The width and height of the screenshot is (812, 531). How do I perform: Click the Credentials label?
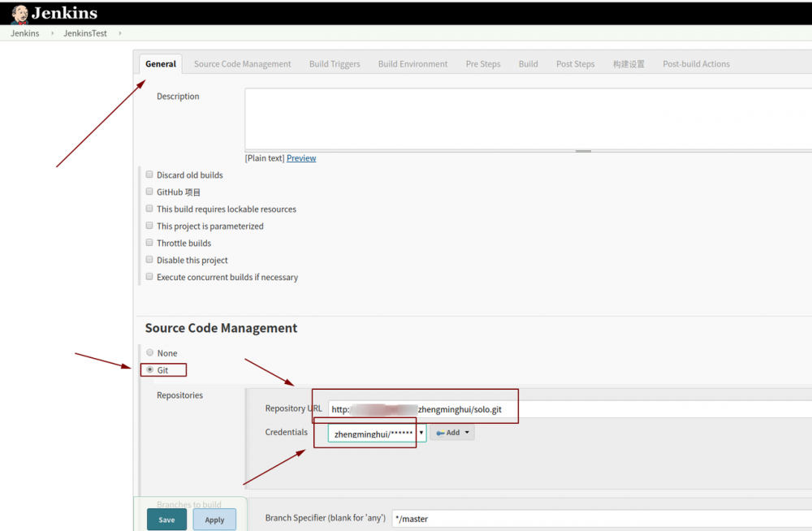[287, 432]
